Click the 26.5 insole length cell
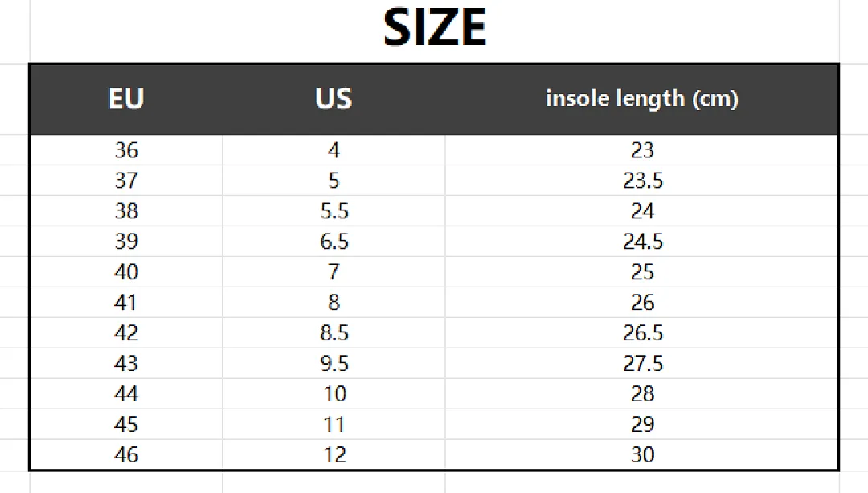The width and height of the screenshot is (868, 493). (x=641, y=332)
